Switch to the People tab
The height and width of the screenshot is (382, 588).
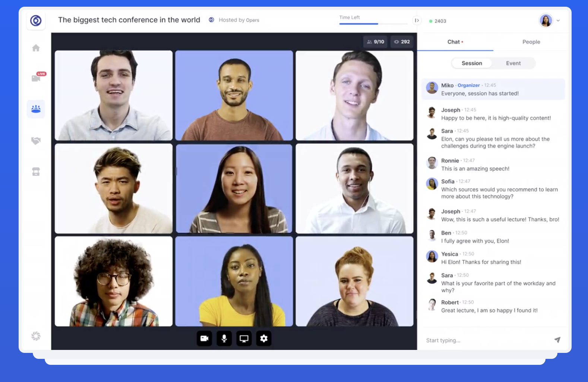click(531, 42)
